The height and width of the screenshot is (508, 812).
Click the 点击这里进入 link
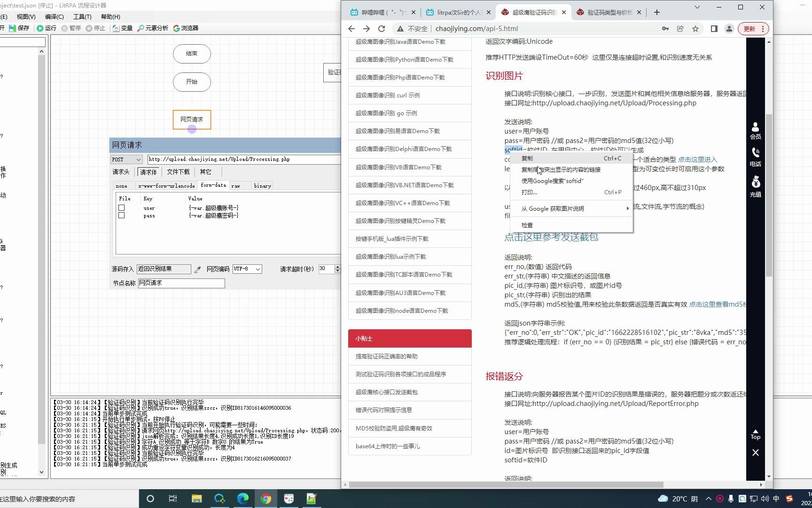tap(697, 159)
